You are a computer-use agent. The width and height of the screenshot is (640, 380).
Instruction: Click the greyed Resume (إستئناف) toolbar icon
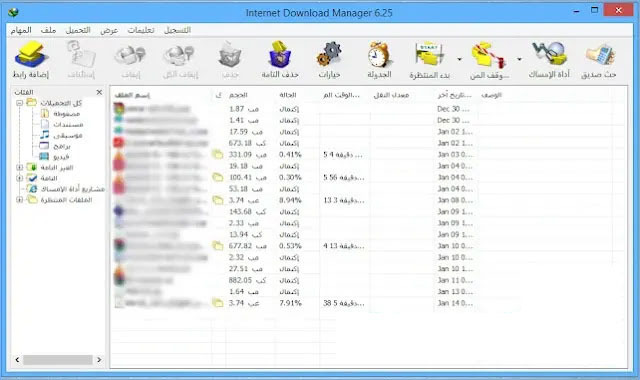coord(81,55)
